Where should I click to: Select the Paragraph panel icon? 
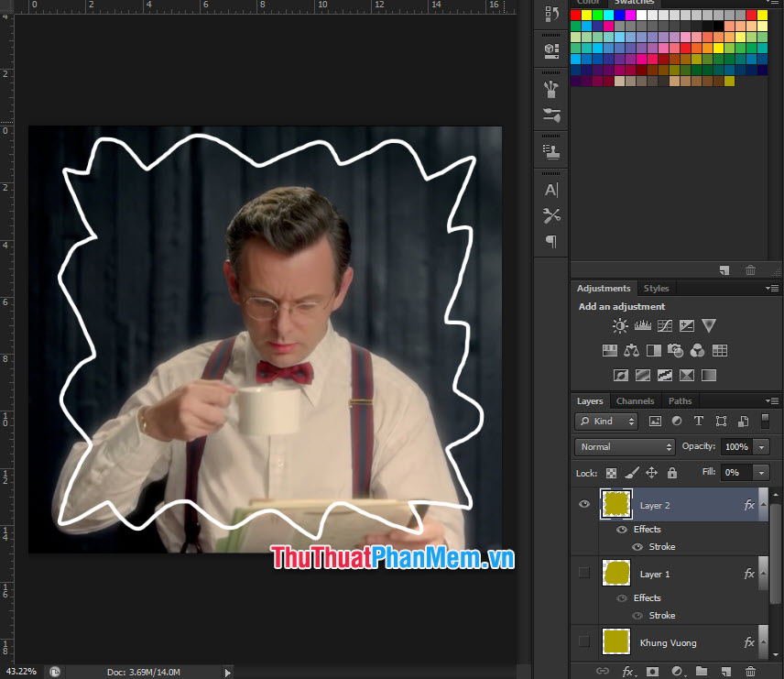[x=550, y=242]
